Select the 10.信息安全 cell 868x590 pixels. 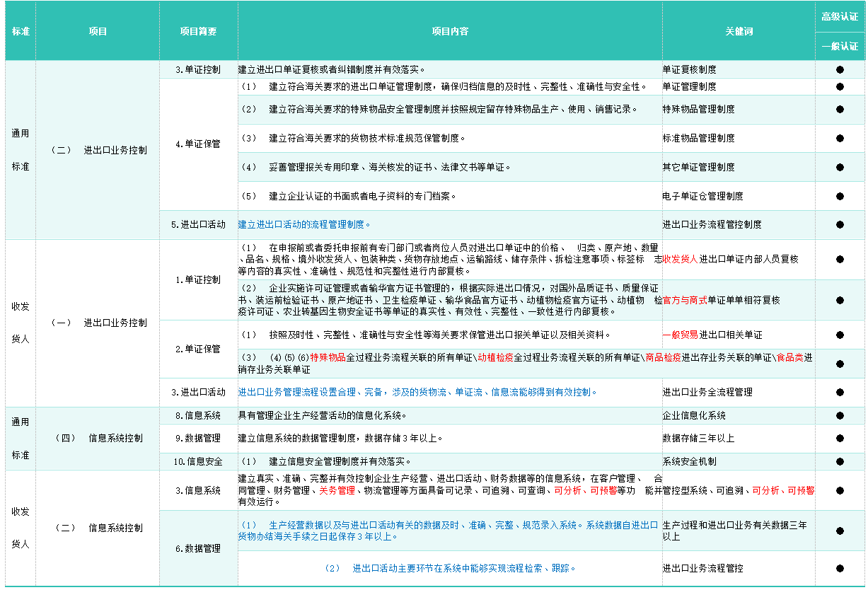point(198,461)
